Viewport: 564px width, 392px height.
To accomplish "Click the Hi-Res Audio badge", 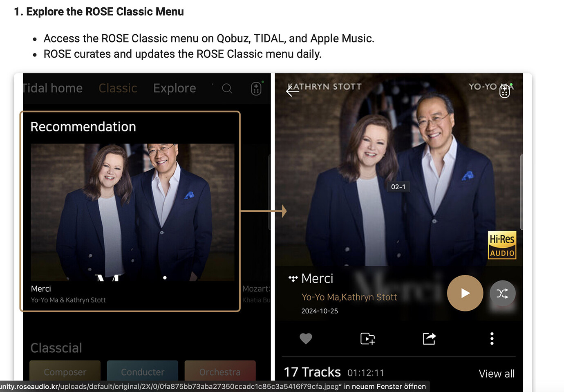I will [x=502, y=245].
